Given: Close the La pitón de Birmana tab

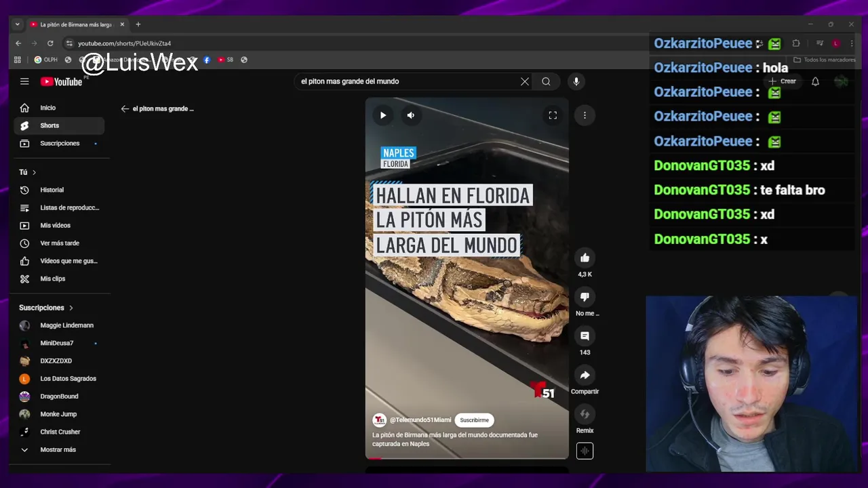Looking at the screenshot, I should (122, 24).
